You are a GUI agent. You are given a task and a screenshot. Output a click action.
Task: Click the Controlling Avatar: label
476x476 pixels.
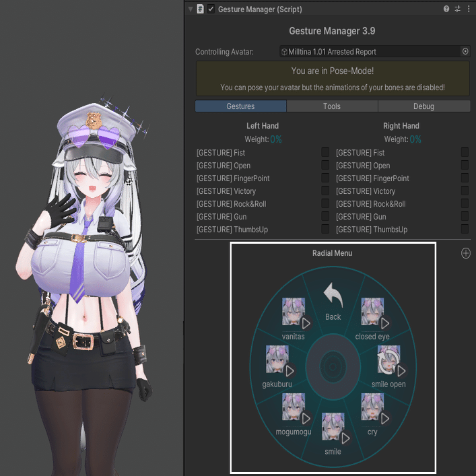point(224,52)
